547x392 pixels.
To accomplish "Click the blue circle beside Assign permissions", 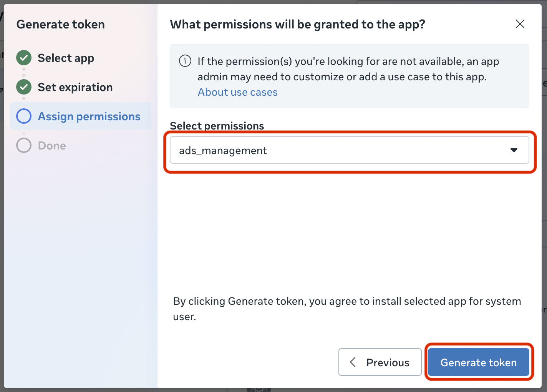I will [24, 116].
